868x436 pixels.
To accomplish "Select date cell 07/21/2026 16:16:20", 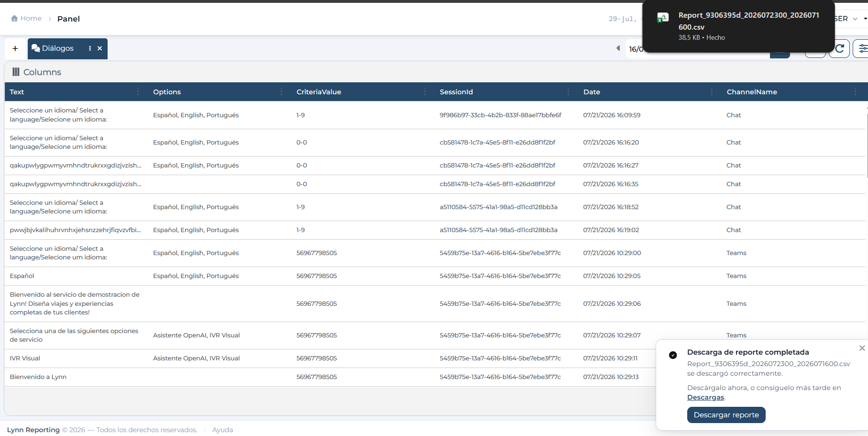I will coord(611,142).
